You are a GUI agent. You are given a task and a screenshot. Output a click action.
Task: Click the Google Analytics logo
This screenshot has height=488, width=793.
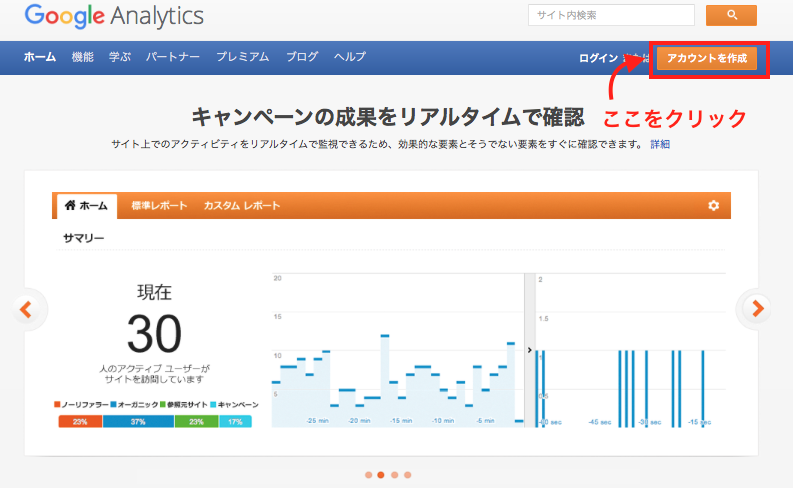point(113,16)
